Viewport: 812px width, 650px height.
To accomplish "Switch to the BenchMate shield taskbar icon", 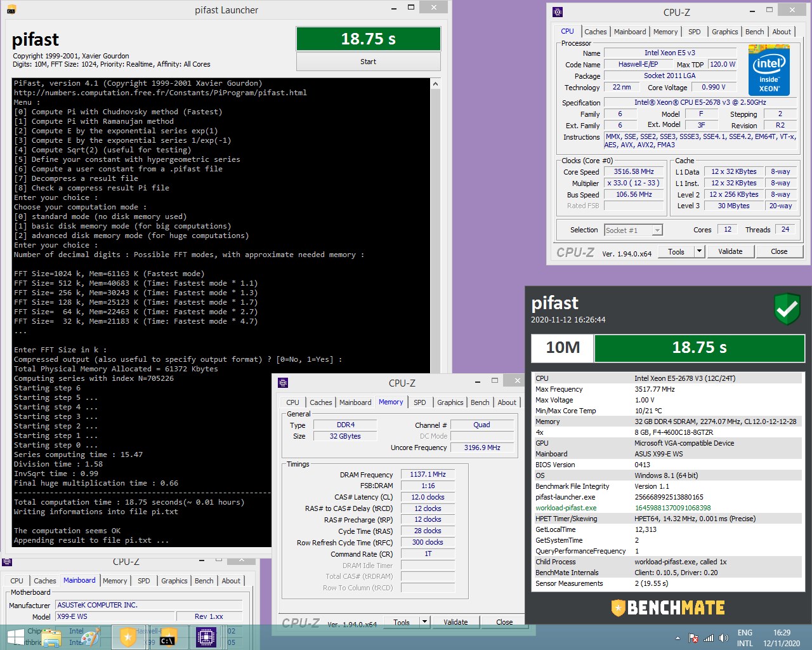I will pyautogui.click(x=128, y=637).
